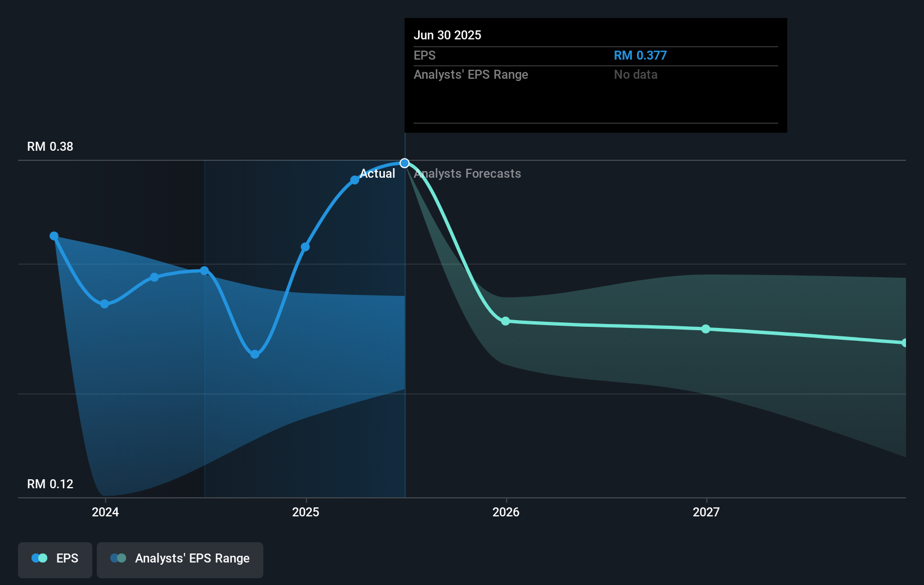Click the lowest actual EPS point in late 2024
Viewport: 924px width, 585px height.
tap(255, 354)
